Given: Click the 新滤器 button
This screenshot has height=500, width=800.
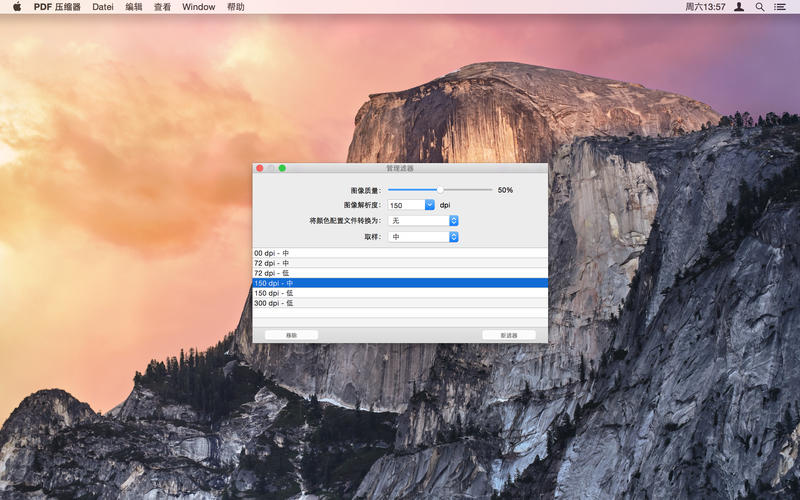Looking at the screenshot, I should 508,335.
